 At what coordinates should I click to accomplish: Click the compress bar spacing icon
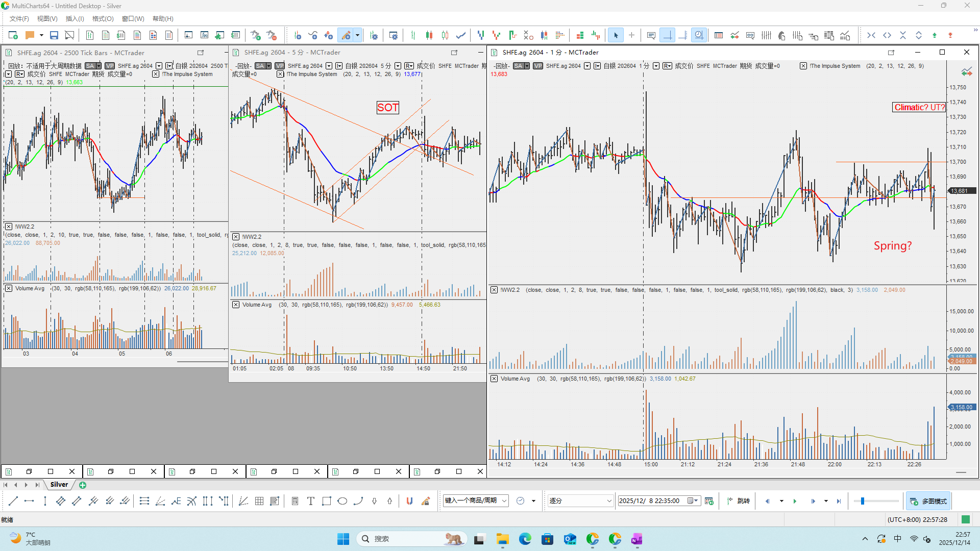point(871,35)
